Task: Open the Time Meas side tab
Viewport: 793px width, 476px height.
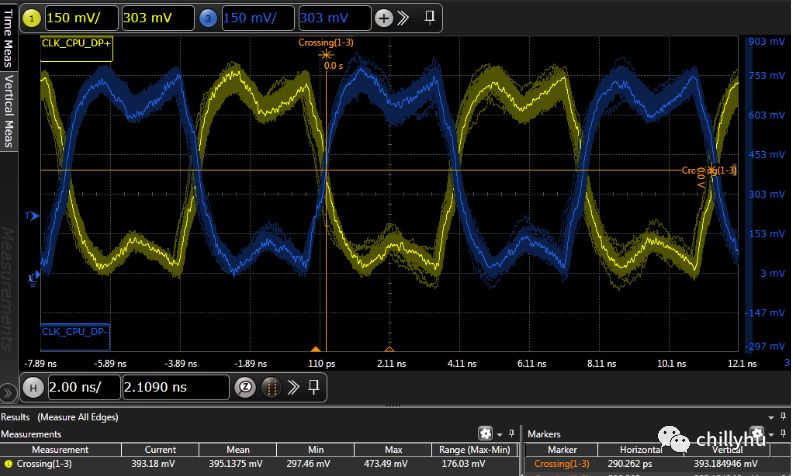Action: (x=8, y=36)
